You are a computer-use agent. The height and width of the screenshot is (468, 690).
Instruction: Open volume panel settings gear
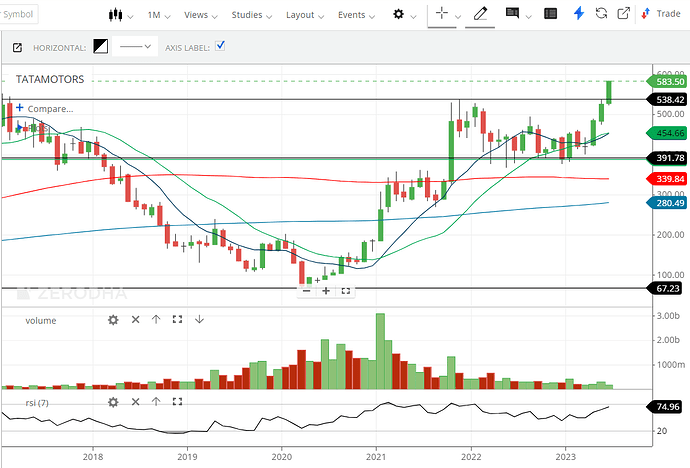[113, 320]
